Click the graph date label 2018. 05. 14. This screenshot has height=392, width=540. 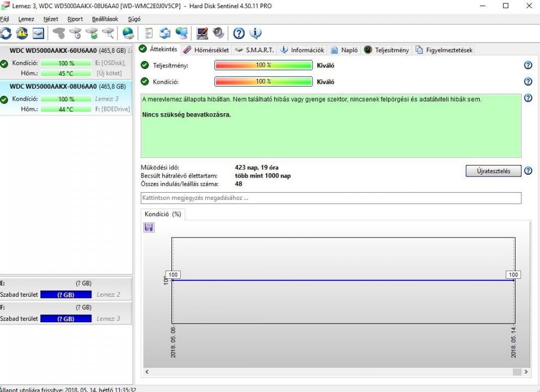(513, 342)
